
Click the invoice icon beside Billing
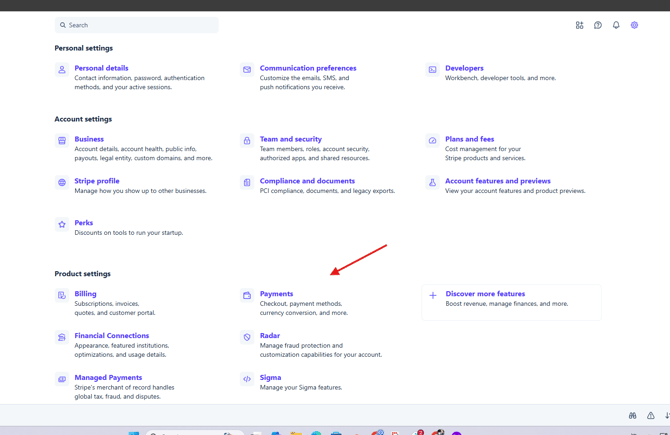point(62,295)
